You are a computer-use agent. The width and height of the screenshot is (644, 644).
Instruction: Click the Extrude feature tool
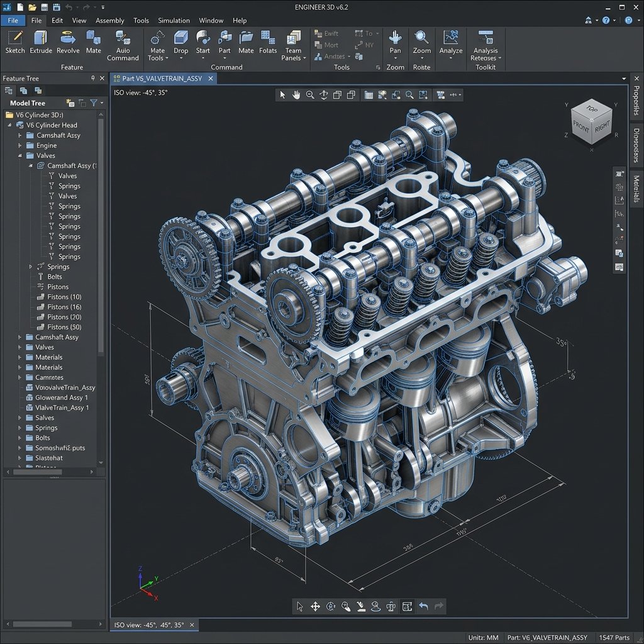(41, 42)
